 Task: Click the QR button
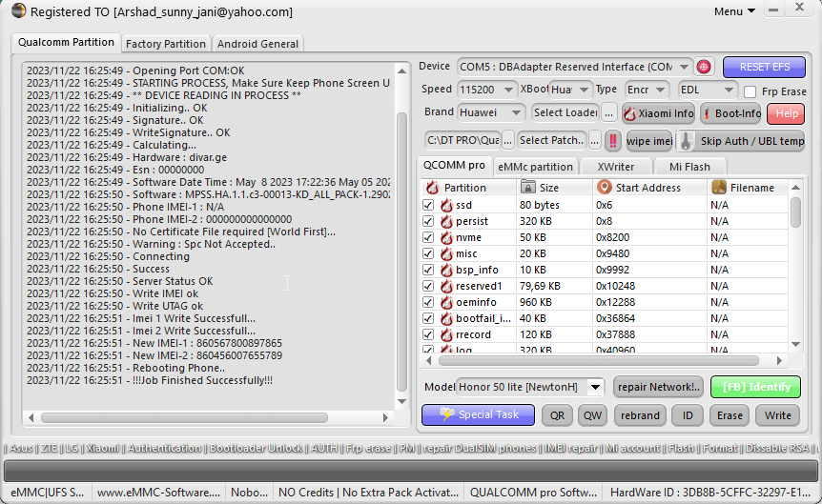(557, 415)
